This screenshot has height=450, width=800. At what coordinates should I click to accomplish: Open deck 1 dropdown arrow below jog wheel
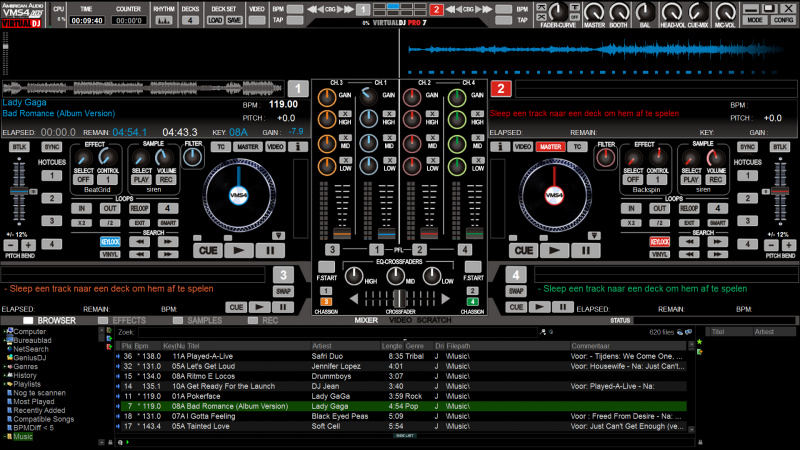(278, 236)
